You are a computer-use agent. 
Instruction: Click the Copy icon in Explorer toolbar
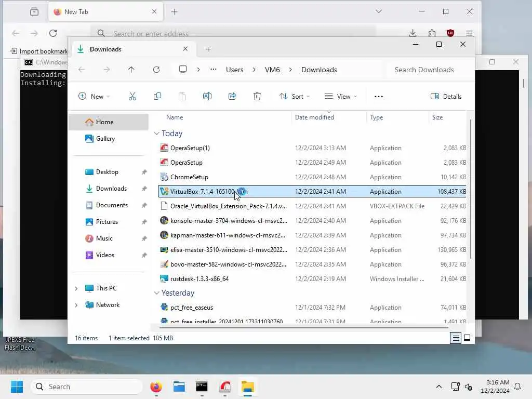tap(157, 96)
